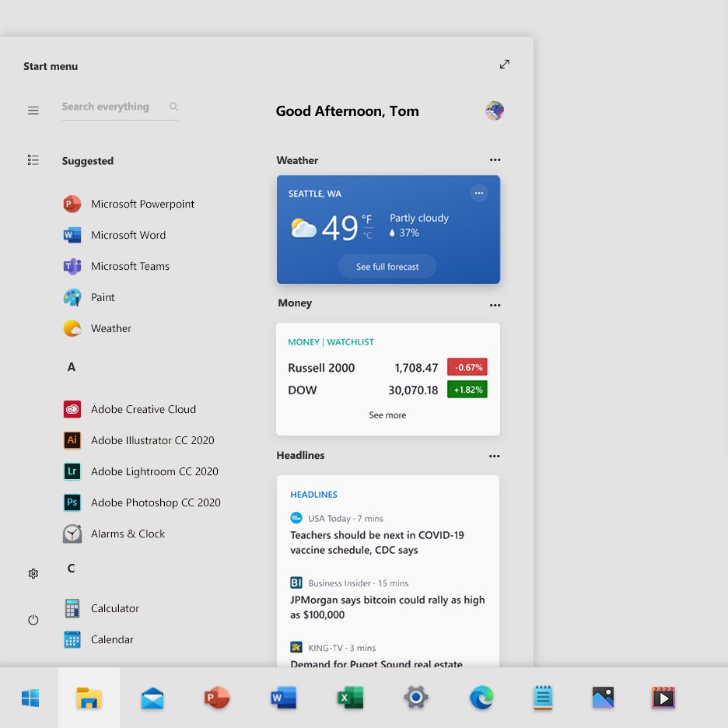Viewport: 728px width, 728px height.
Task: Click the -0.67% change badge
Action: coord(467,367)
